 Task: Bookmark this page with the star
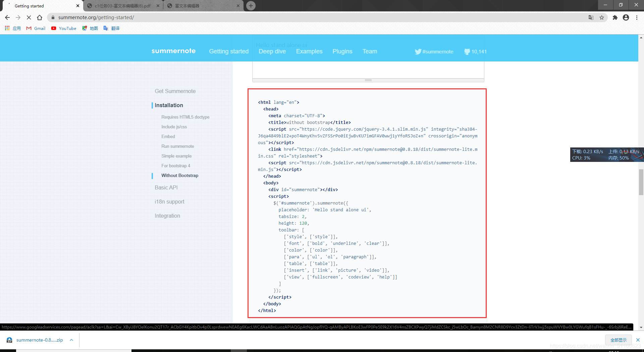[602, 17]
